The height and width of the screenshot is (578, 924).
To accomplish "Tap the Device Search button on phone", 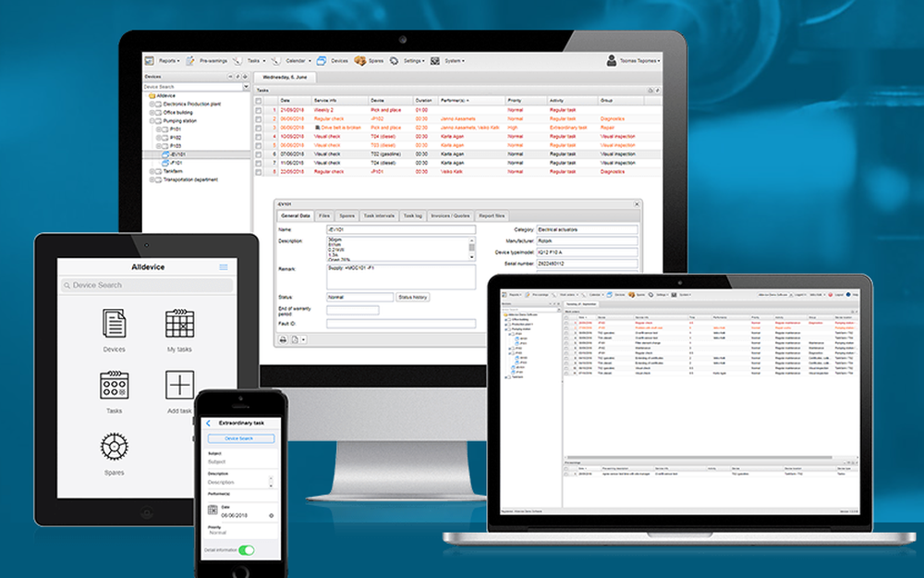I will tap(241, 438).
